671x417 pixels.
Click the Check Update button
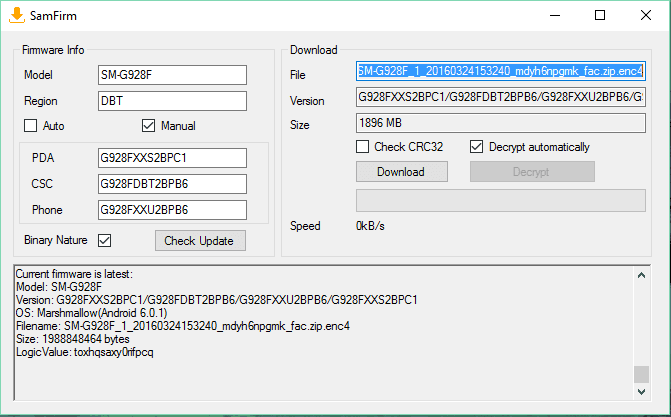click(x=200, y=241)
